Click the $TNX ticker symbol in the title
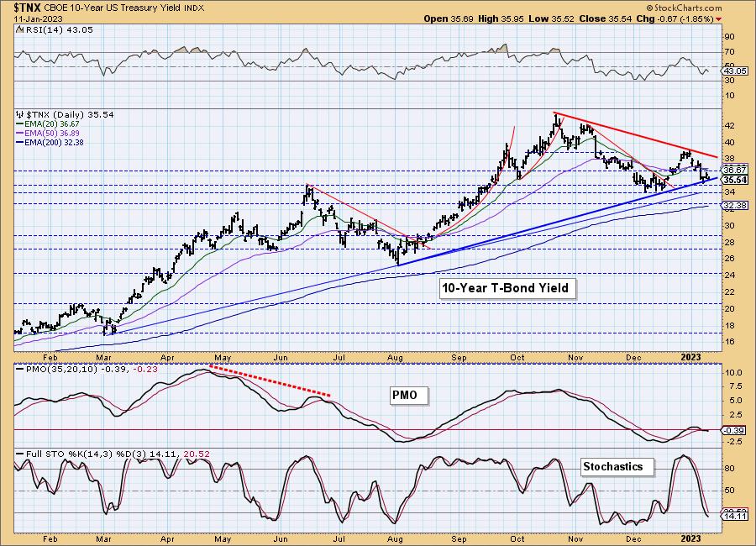The height and width of the screenshot is (546, 756). coord(28,8)
